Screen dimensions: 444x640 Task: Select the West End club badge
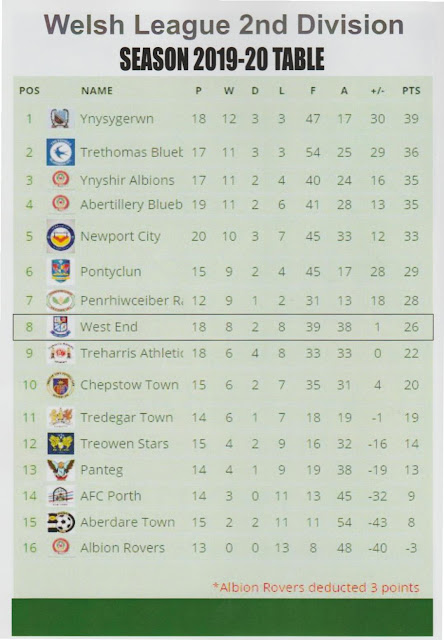click(60, 327)
